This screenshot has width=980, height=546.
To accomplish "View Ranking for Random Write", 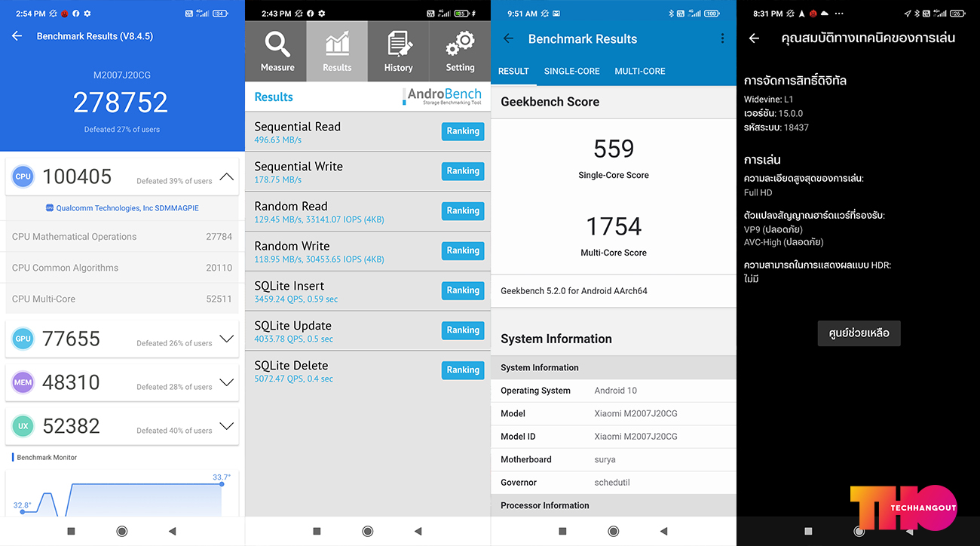I will (463, 250).
